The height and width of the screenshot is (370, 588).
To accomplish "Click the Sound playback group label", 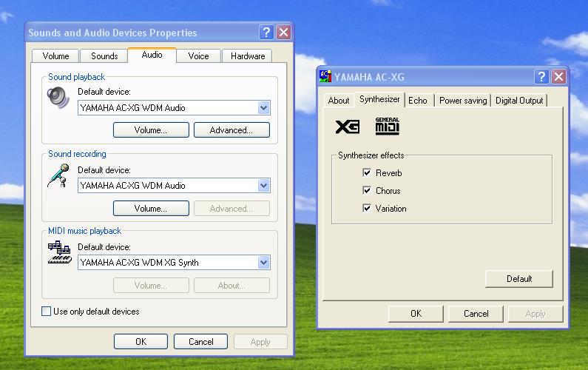I will click(x=76, y=77).
